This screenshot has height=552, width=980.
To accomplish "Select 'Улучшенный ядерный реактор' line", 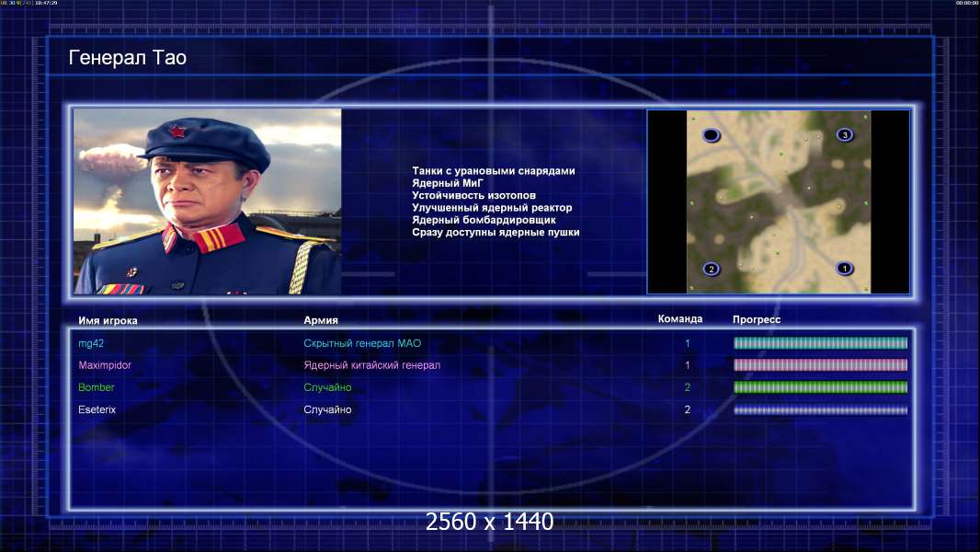I will (x=492, y=208).
